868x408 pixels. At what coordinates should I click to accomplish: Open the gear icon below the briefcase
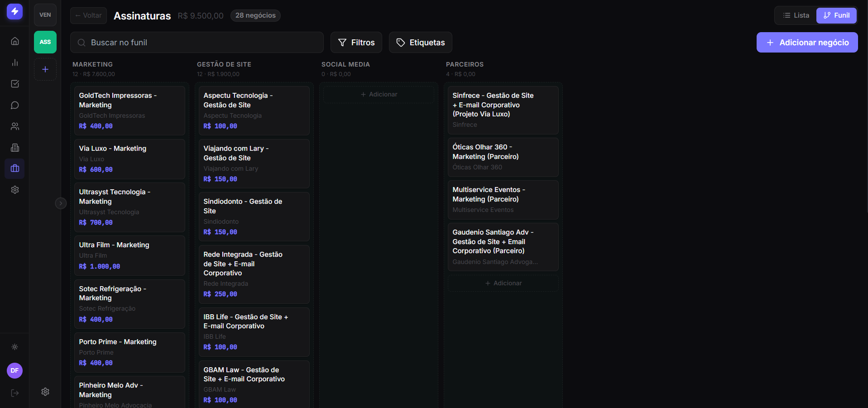[x=15, y=190]
